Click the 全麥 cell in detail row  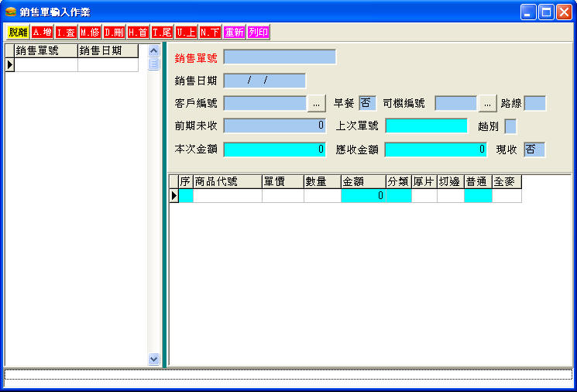[507, 196]
